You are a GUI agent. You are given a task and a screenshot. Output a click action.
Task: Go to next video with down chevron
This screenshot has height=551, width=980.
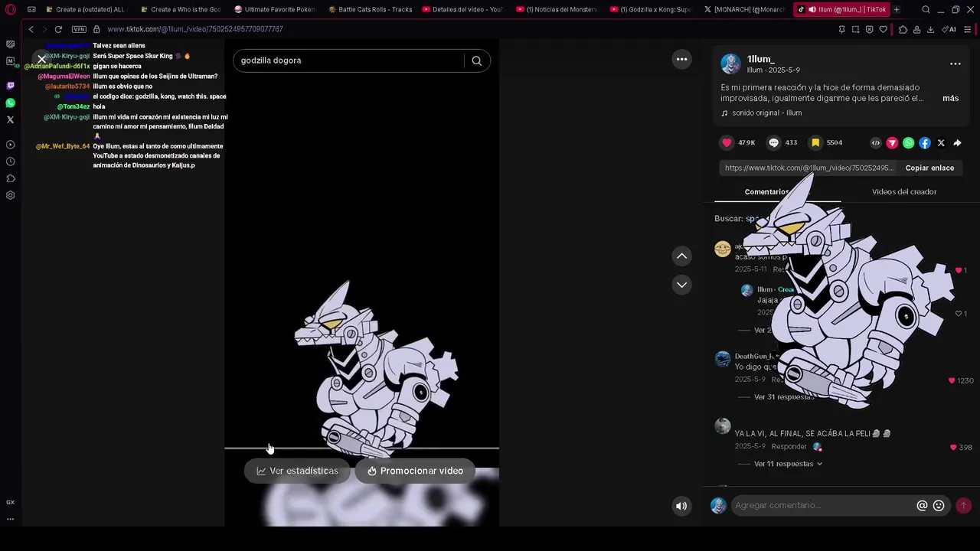tap(681, 285)
